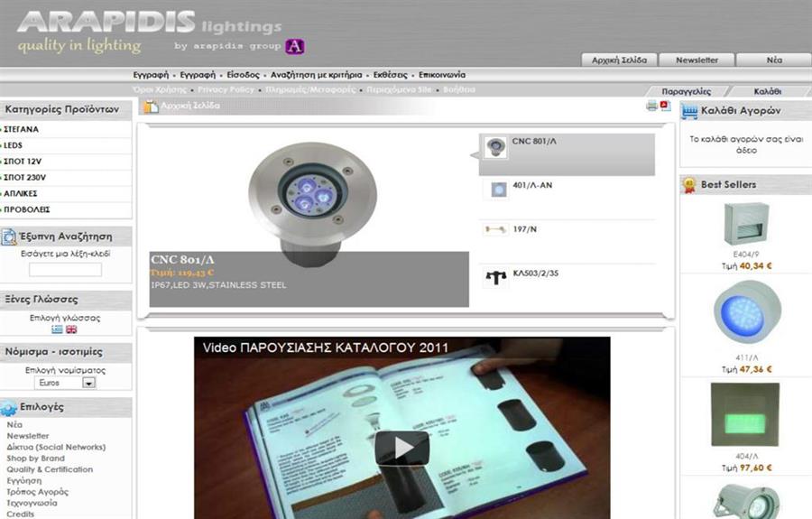Click the E404/9 product name label
The height and width of the screenshot is (519, 812).
pos(746,255)
